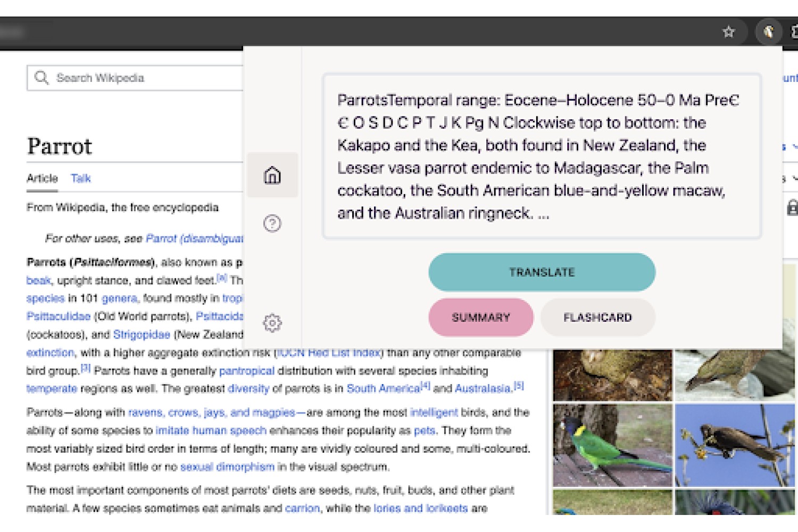Viewport: 798px width, 532px height.
Task: Open footnote [5] after Australasia
Action: pyautogui.click(x=519, y=386)
